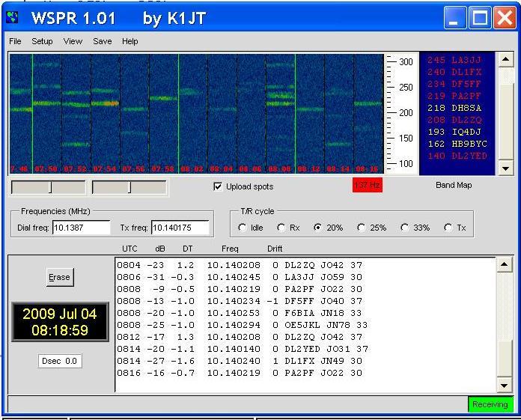The height and width of the screenshot is (420, 521).
Task: Open the View menu
Action: tap(73, 41)
